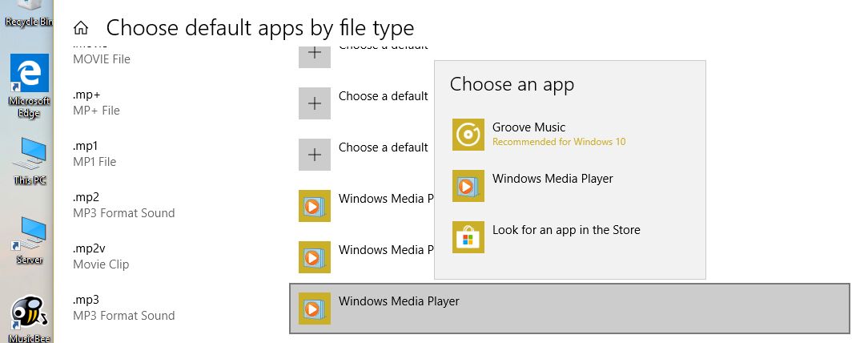The image size is (868, 343).
Task: Click the Windows Media Player icon in popup
Action: [x=468, y=186]
